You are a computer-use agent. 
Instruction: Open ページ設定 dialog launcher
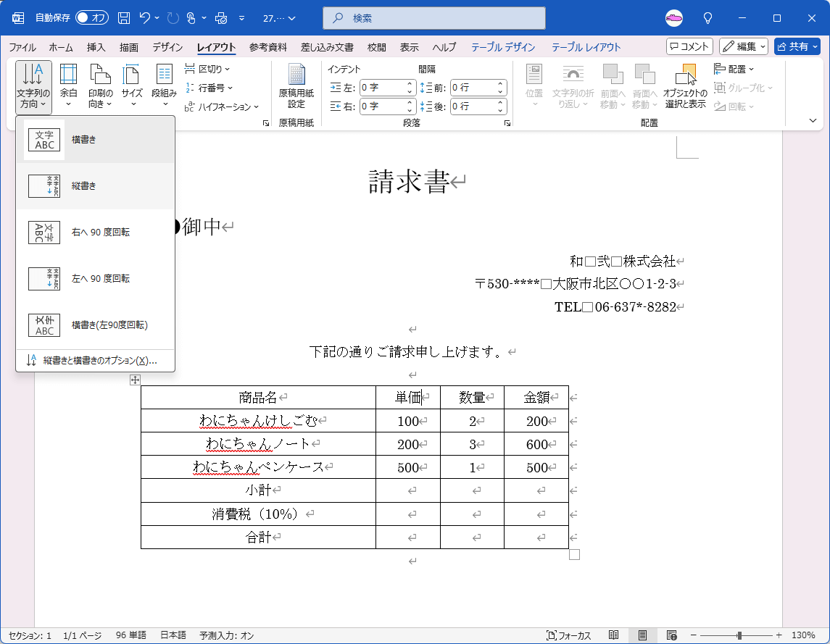[x=266, y=122]
